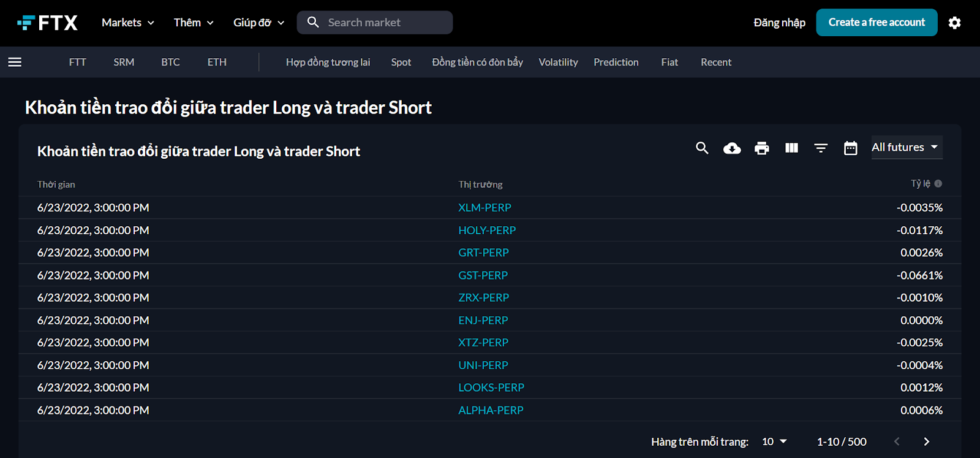
Task: Click the FTX logo
Action: tap(47, 23)
